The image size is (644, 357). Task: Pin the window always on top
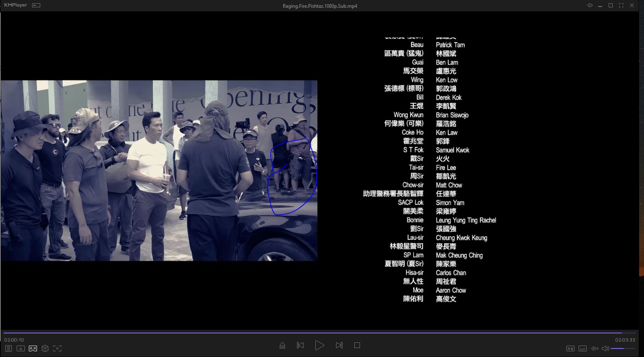(x=590, y=5)
